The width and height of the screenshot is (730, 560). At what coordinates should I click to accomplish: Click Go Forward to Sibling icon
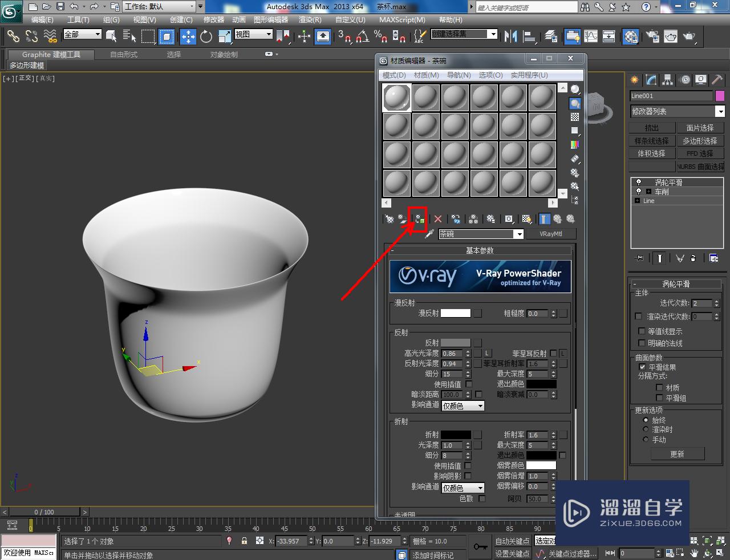pyautogui.click(x=570, y=219)
